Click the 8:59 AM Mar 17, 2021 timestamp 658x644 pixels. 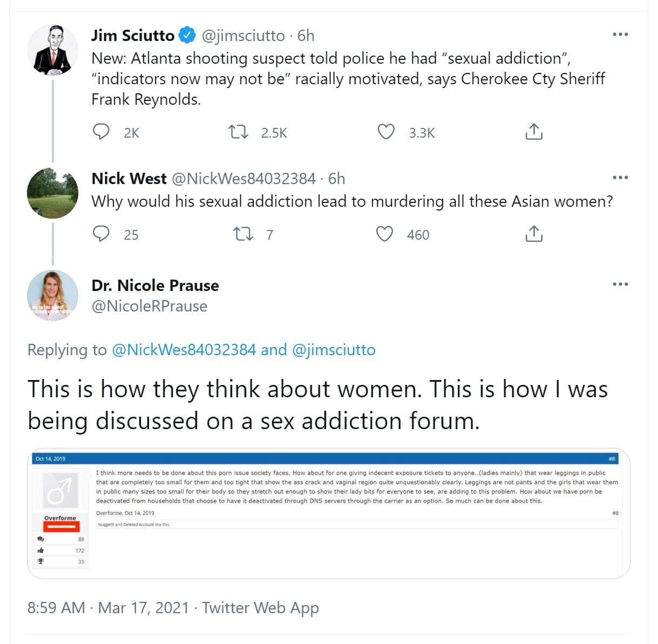(108, 608)
